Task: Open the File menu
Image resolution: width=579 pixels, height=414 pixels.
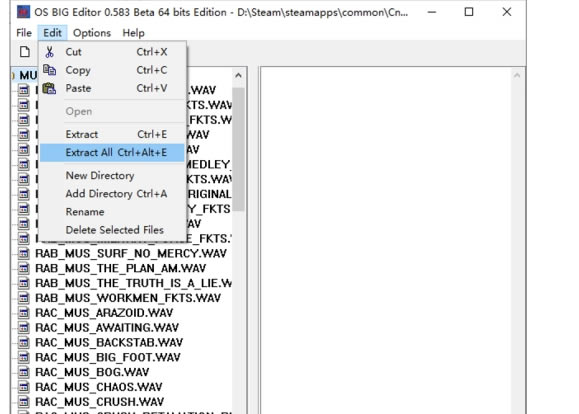Action: pyautogui.click(x=24, y=33)
